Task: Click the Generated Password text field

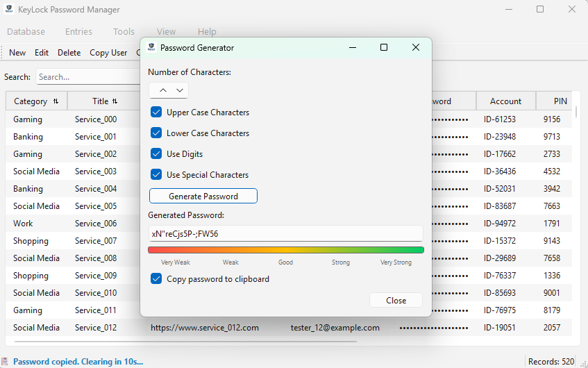Action: pyautogui.click(x=285, y=234)
